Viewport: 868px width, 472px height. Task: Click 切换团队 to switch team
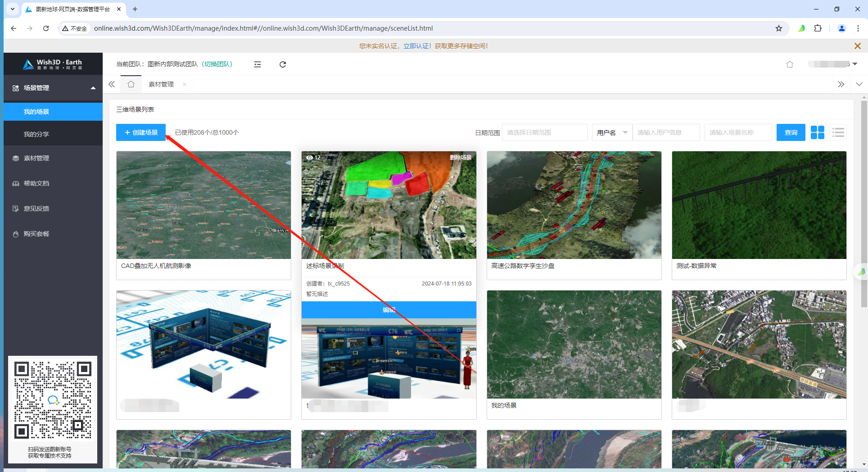[x=217, y=64]
